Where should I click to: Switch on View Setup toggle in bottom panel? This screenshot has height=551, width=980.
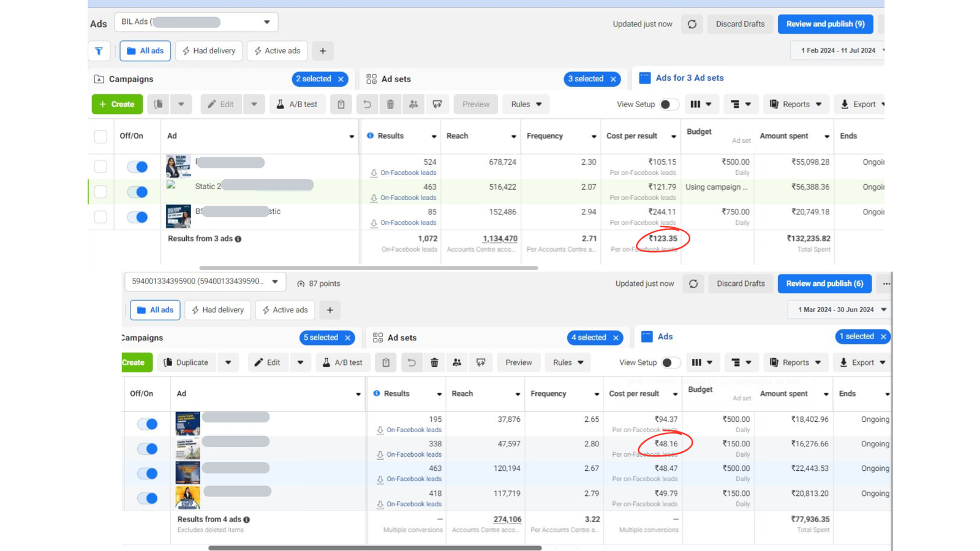[x=671, y=362]
